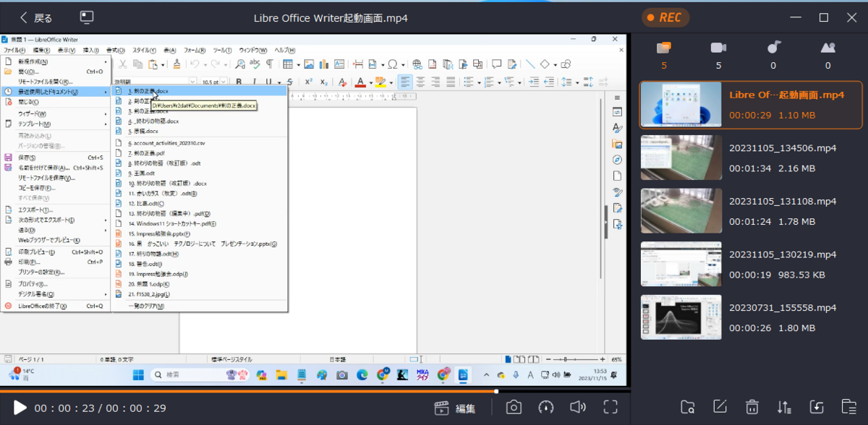Switch to the image screenshots tab

tap(828, 48)
